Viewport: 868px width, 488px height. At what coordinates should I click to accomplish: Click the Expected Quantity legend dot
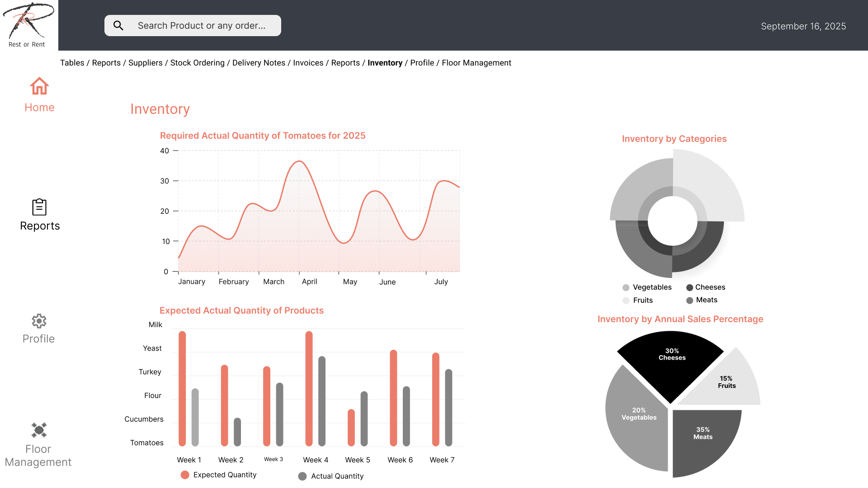(185, 475)
